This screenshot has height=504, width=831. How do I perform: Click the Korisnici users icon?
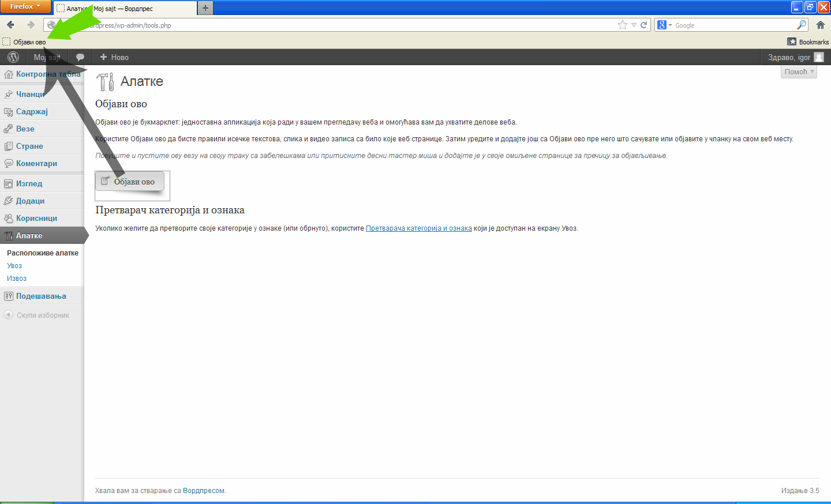pos(9,218)
